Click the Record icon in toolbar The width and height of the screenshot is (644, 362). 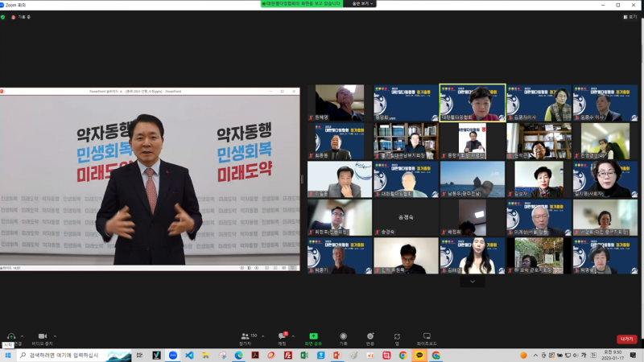pyautogui.click(x=343, y=336)
